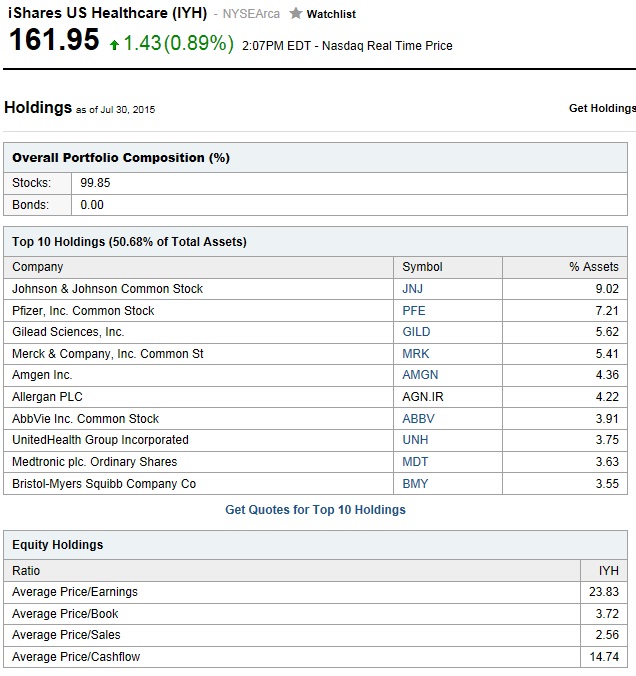636x676 pixels.
Task: Click the Stocks: label
Action: coord(31,183)
